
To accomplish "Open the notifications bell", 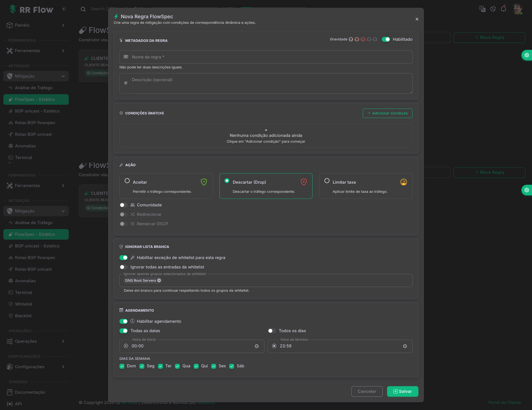I will (x=503, y=9).
